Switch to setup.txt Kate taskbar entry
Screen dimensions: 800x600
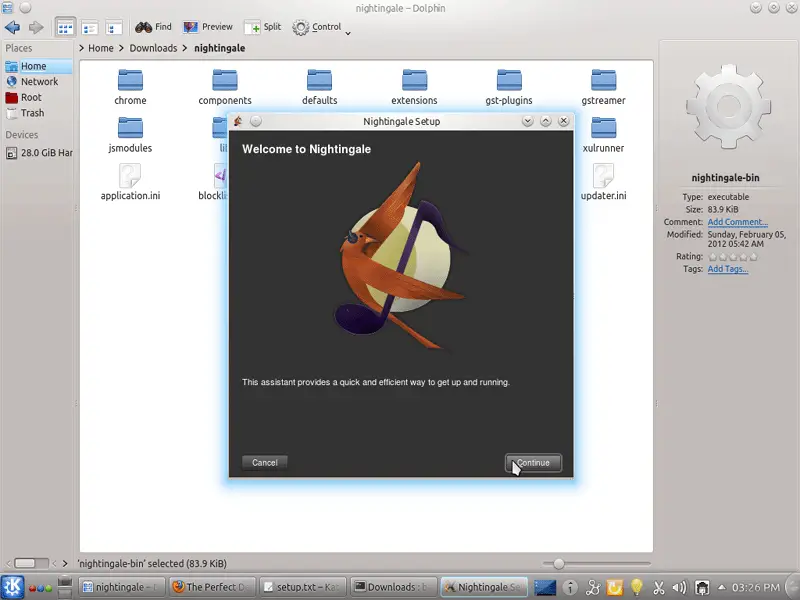303,587
